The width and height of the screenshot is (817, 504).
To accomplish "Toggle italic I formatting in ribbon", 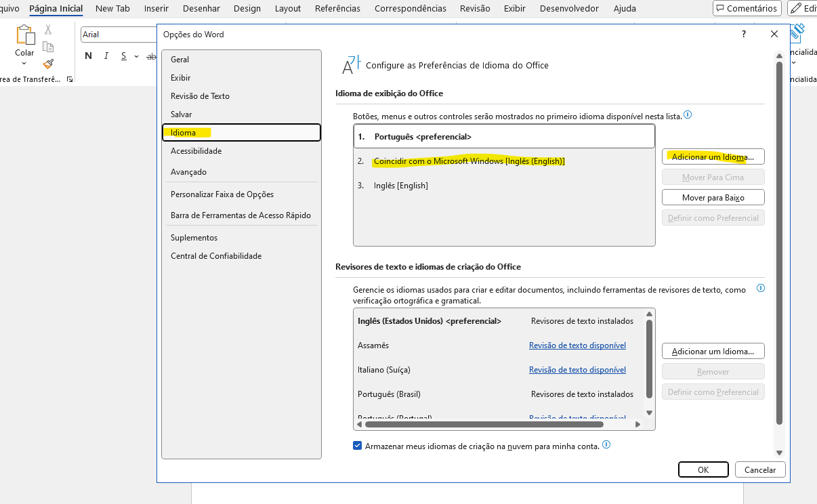I will [x=106, y=56].
